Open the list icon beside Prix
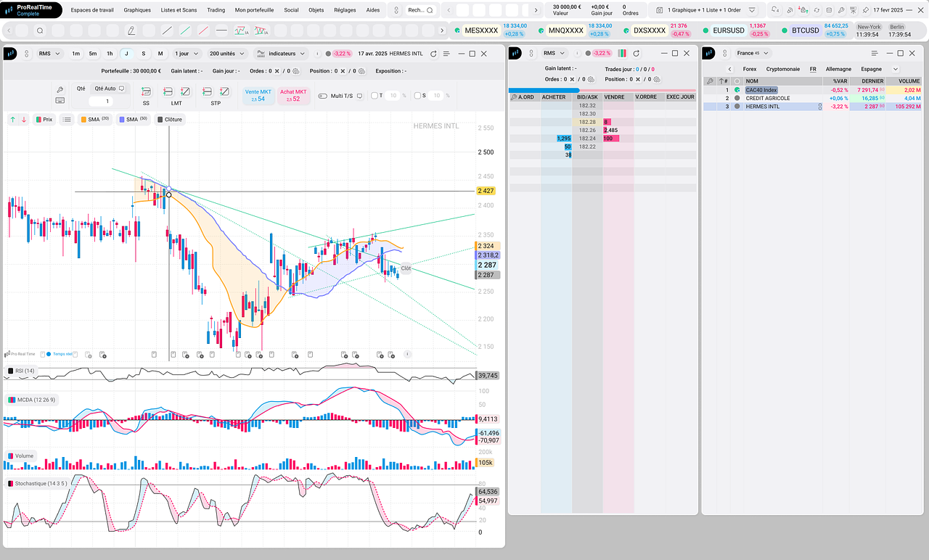The image size is (929, 560). click(67, 120)
